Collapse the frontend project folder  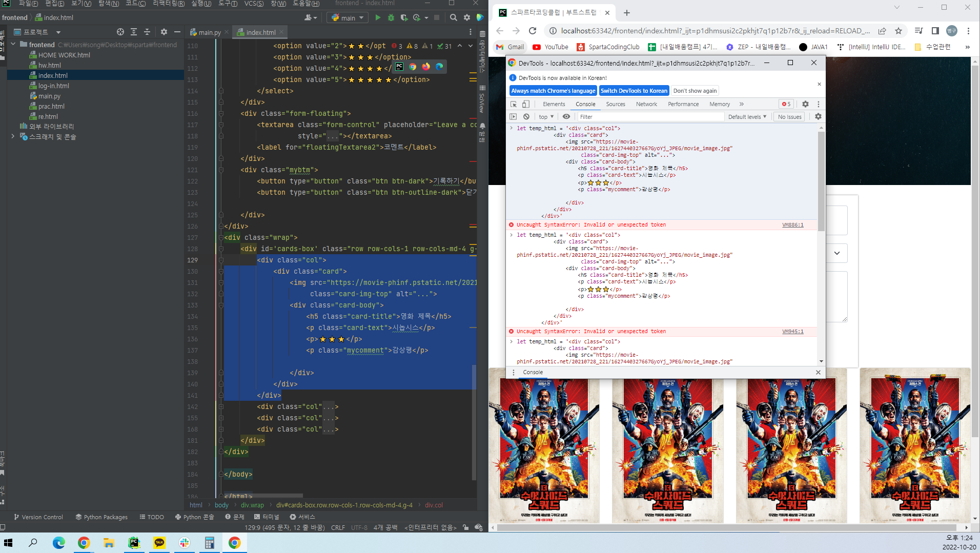13,45
